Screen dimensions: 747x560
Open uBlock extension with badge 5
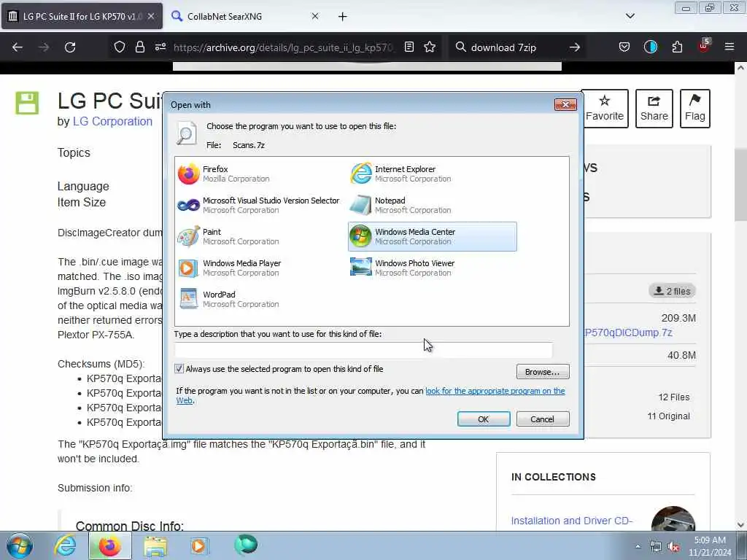pyautogui.click(x=704, y=46)
